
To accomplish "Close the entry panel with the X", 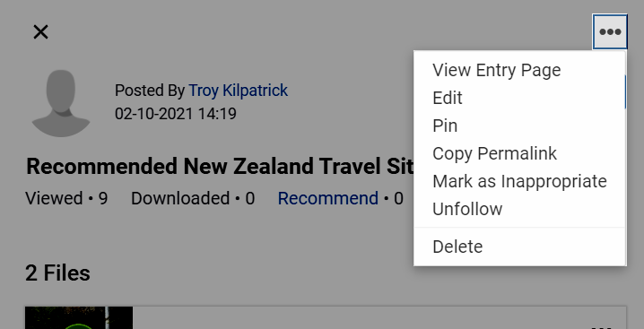I will pyautogui.click(x=40, y=31).
